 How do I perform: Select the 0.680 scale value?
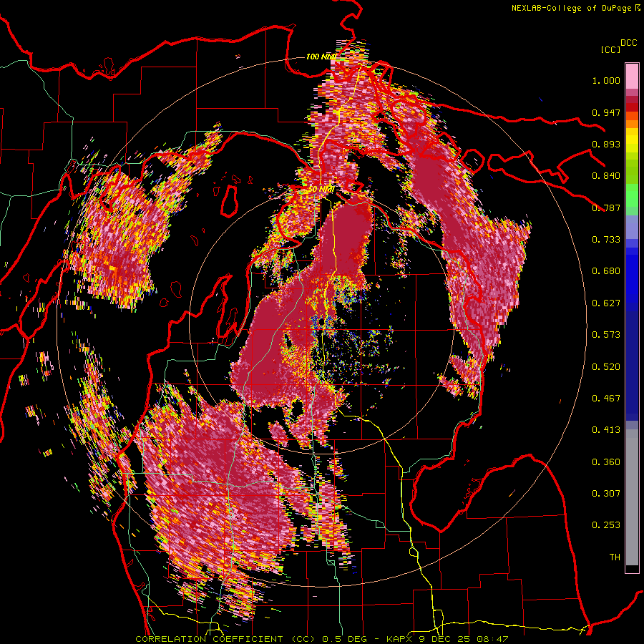[606, 271]
